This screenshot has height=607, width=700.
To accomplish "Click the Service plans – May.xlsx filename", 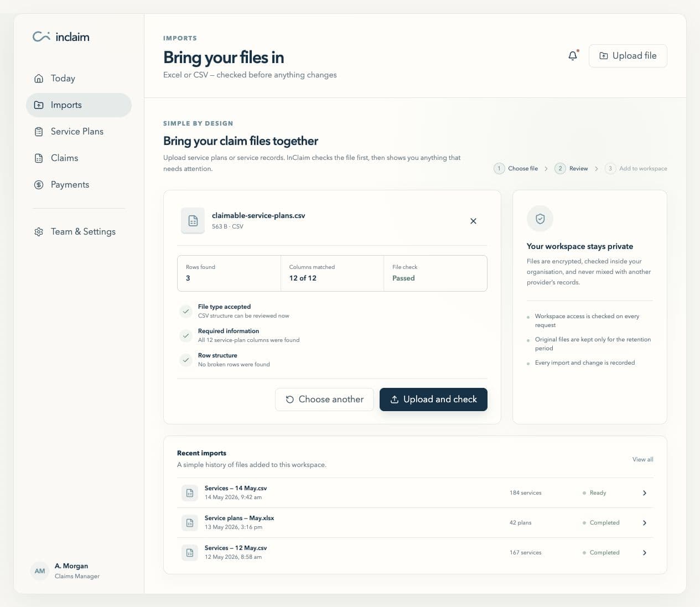I will coord(239,518).
